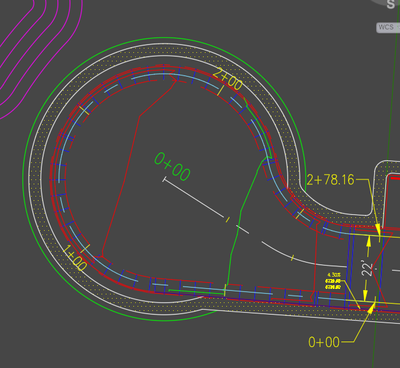Viewport: 400px width, 368px height.
Task: Select the yellow 0+00 callout at bottom
Action: (324, 342)
